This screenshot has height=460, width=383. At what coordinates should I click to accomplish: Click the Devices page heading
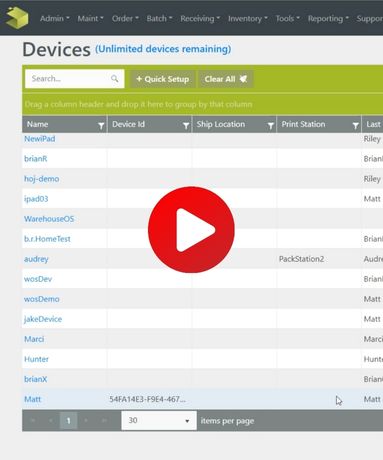coord(56,50)
